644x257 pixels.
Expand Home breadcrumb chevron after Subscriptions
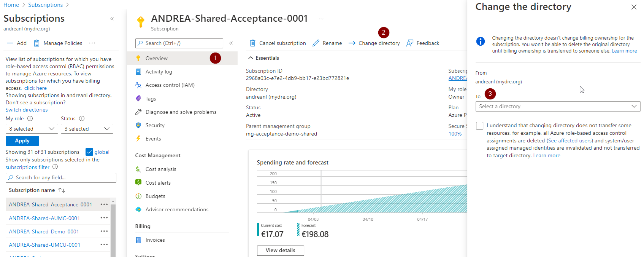pos(68,5)
